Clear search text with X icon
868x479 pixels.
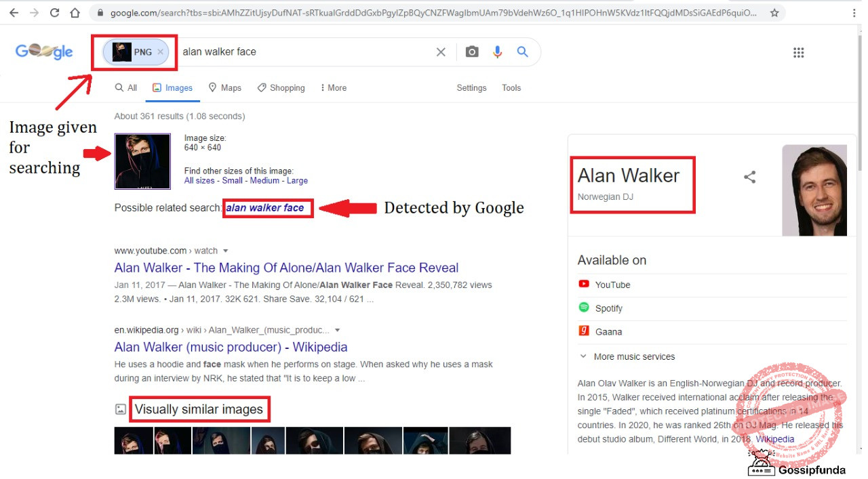441,51
